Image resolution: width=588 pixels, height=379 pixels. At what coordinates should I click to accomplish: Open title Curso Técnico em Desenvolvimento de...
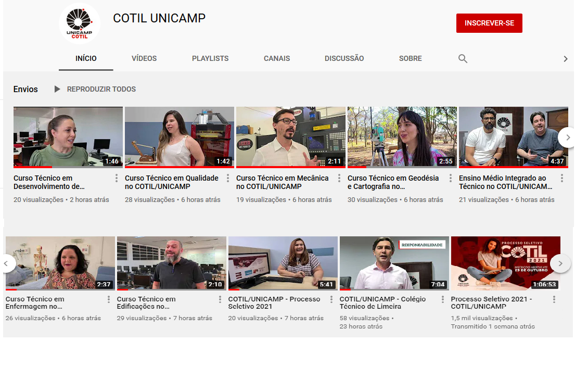point(49,182)
